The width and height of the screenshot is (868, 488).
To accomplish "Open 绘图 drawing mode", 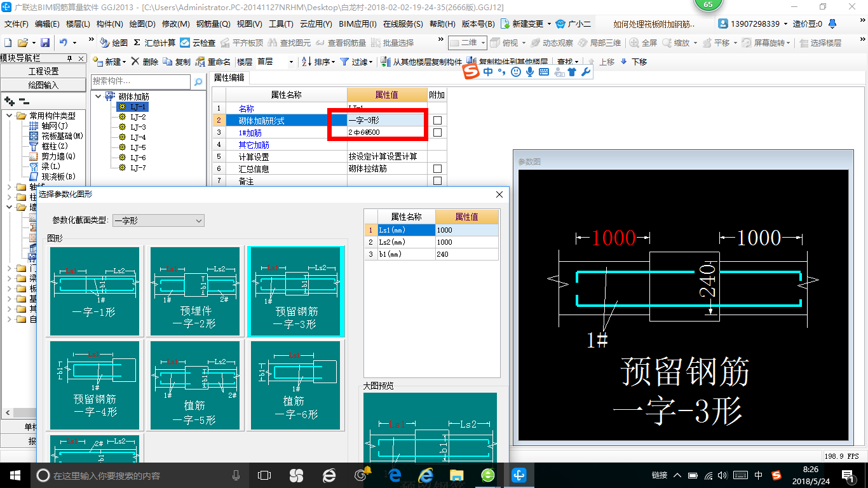I will [x=114, y=43].
